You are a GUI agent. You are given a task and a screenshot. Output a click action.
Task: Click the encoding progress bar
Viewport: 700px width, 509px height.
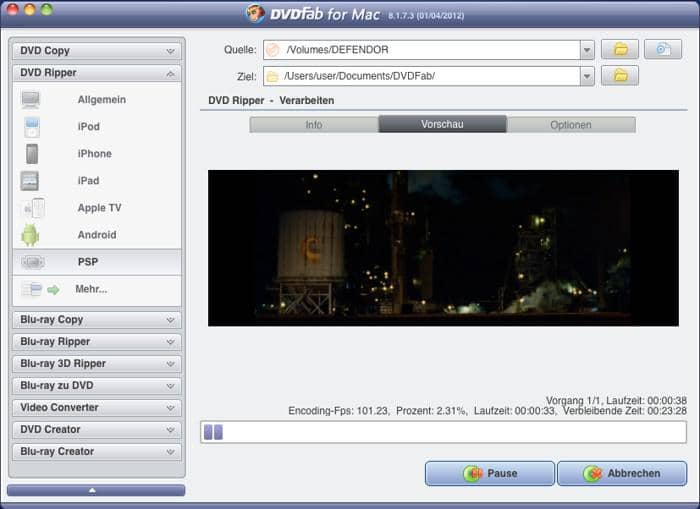(x=443, y=432)
